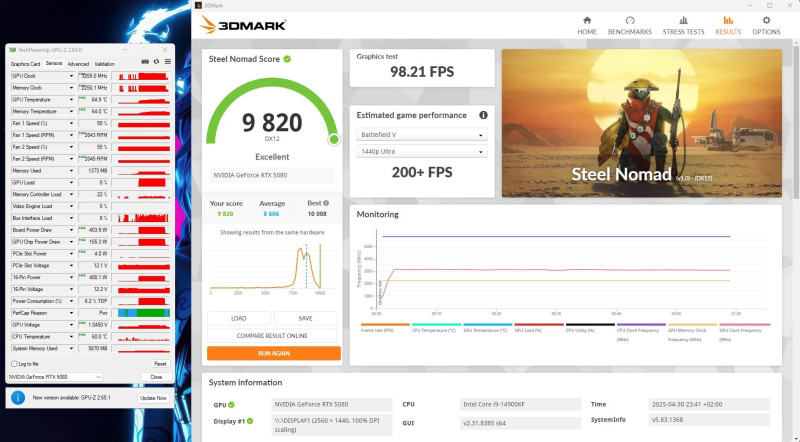Click the PerfCap Reason colored graph bar
The height and width of the screenshot is (442, 800).
point(144,313)
